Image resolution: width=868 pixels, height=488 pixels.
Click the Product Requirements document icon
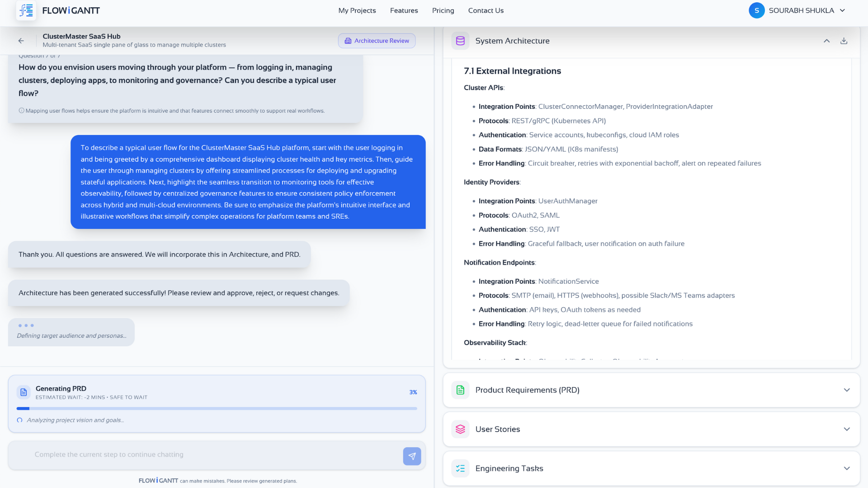click(x=460, y=390)
